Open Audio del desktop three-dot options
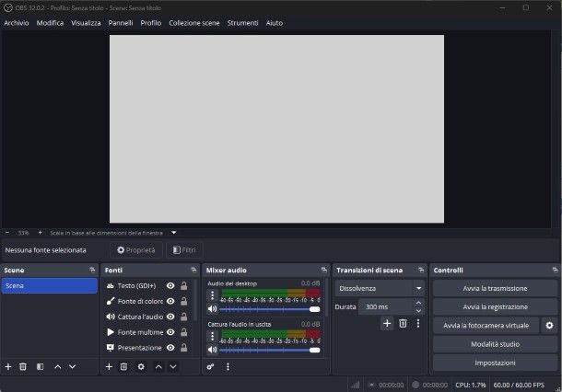The image size is (562, 392). click(213, 295)
